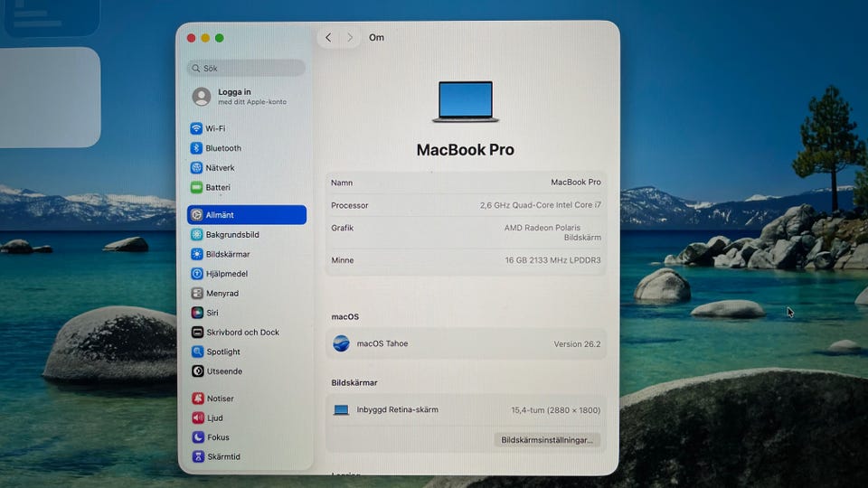The image size is (868, 488).
Task: Open Bluetooth icon in sidebar
Action: [x=196, y=147]
